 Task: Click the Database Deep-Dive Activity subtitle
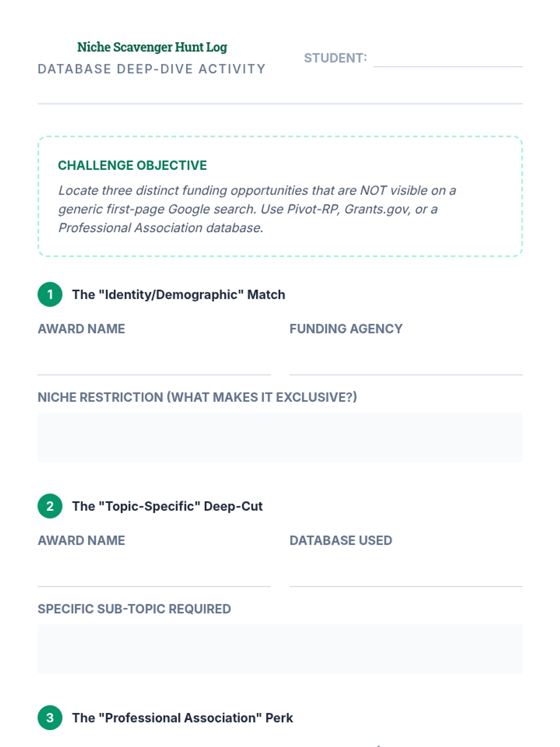pyautogui.click(x=152, y=69)
